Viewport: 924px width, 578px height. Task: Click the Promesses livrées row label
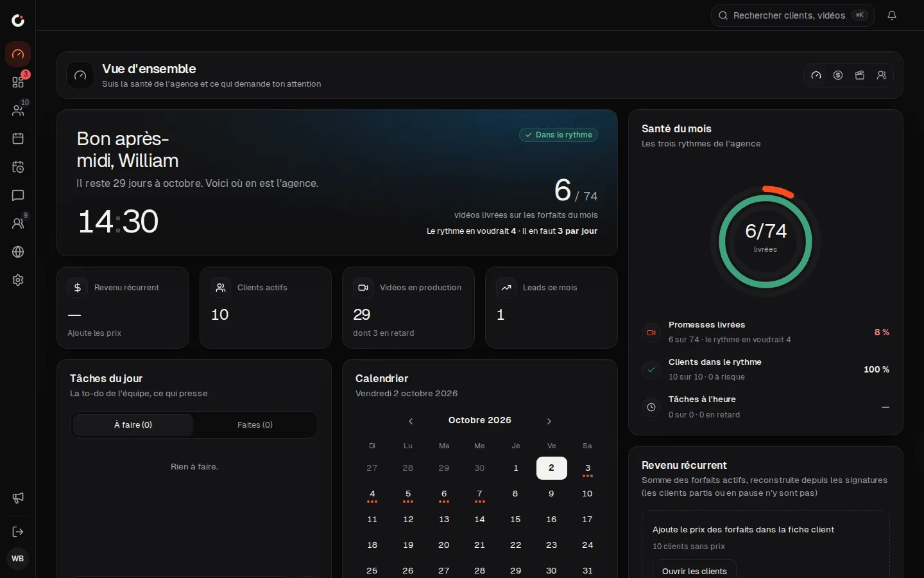706,325
